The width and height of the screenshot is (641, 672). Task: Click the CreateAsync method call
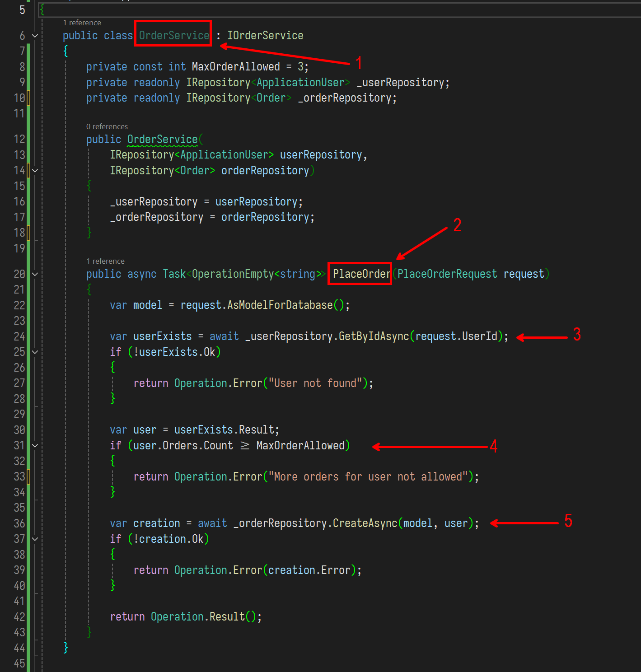click(365, 523)
